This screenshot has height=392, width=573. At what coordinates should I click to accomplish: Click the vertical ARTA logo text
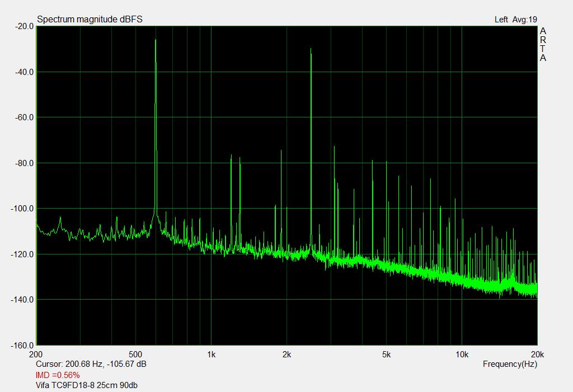coord(543,45)
